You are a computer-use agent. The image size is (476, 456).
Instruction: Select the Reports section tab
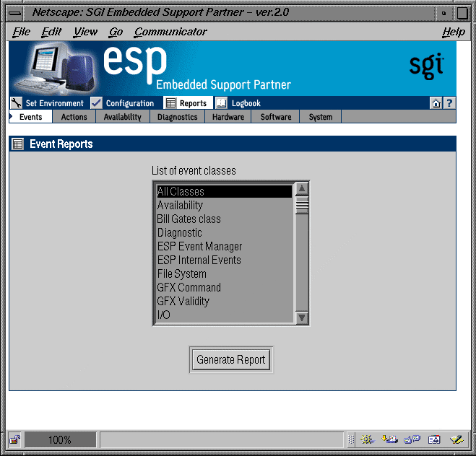187,103
